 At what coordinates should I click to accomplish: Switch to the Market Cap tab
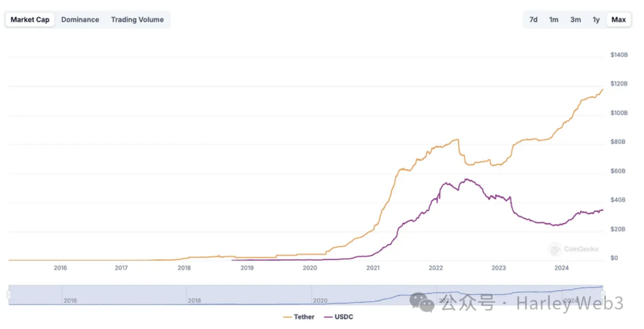30,20
